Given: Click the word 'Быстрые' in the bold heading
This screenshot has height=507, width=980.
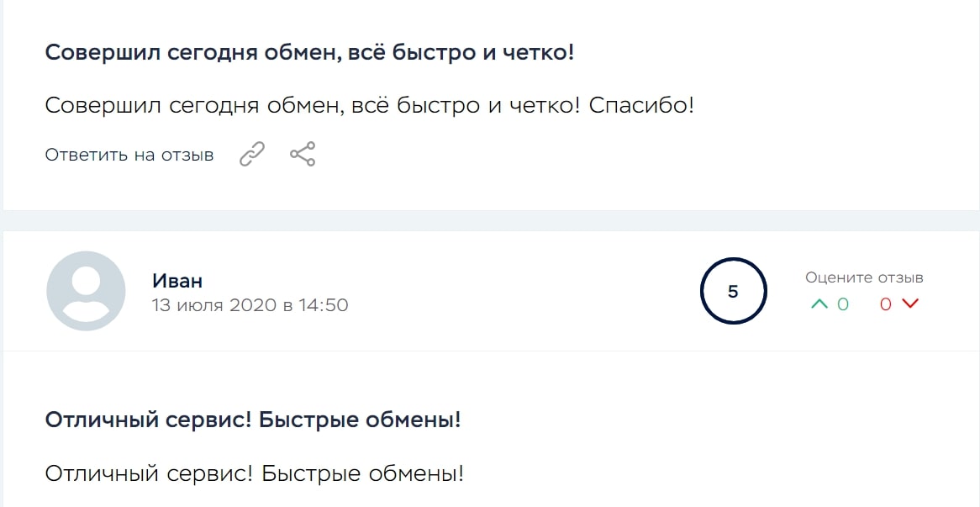Looking at the screenshot, I should coord(301,420).
